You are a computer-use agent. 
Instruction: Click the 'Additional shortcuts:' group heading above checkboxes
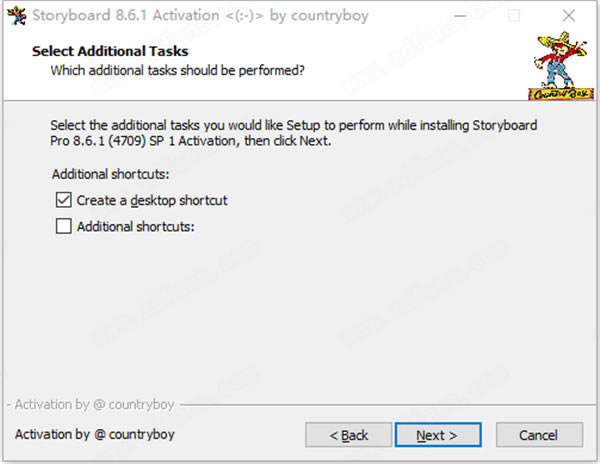108,174
